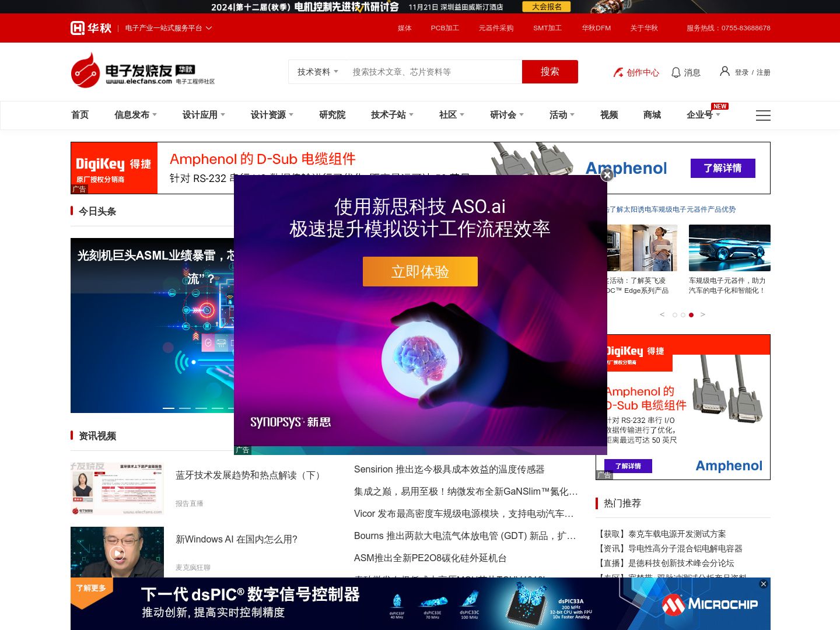This screenshot has height=630, width=840.
Task: Expand the 社区 navigation menu
Action: 452,115
